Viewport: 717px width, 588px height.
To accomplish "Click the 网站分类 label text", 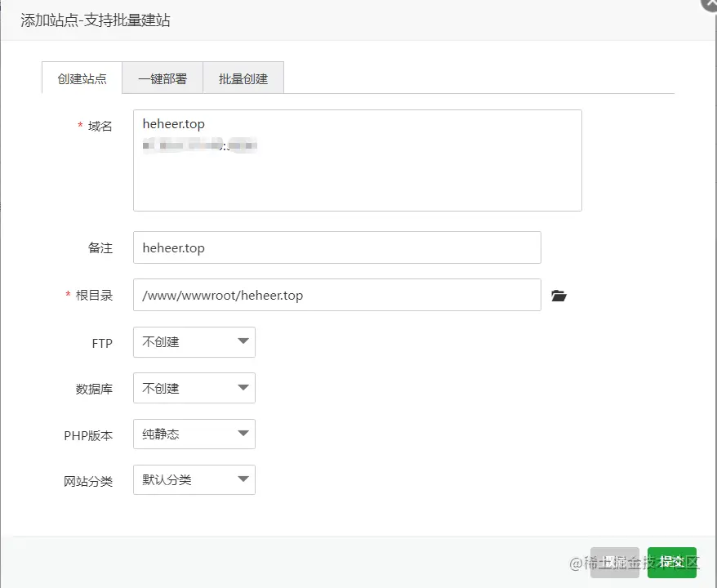I will point(88,481).
